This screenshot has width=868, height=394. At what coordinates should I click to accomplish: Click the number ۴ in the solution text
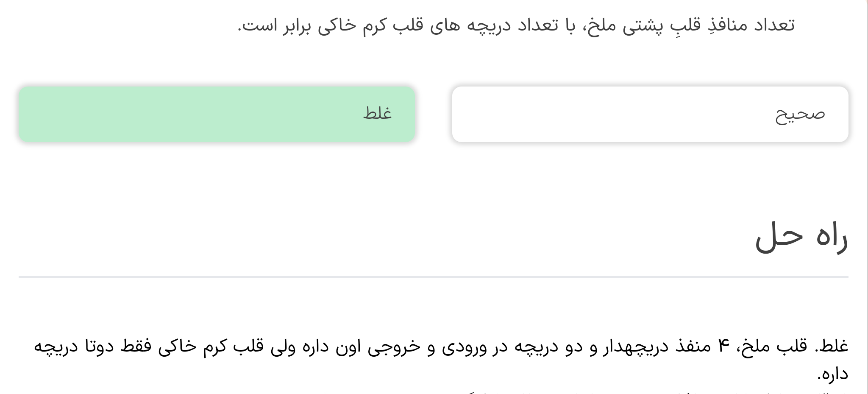(723, 346)
